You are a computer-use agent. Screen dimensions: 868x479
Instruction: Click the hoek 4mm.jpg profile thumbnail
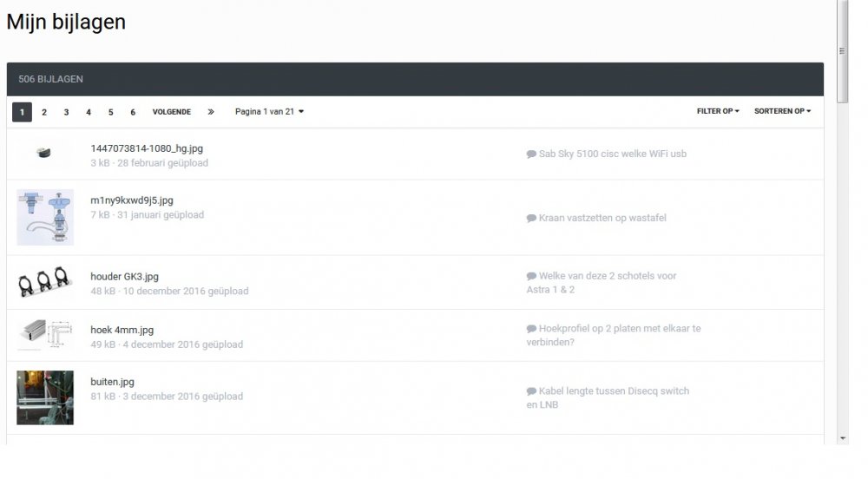pos(45,334)
